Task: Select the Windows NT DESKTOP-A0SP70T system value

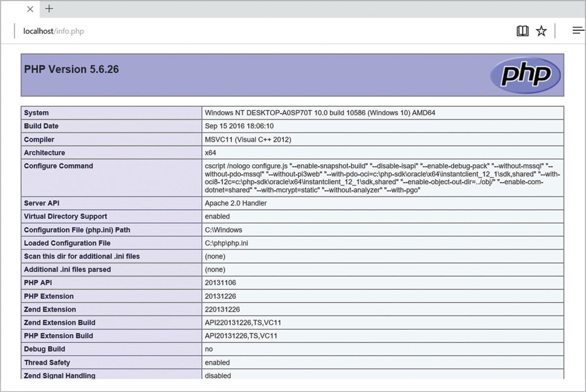Action: pos(320,113)
